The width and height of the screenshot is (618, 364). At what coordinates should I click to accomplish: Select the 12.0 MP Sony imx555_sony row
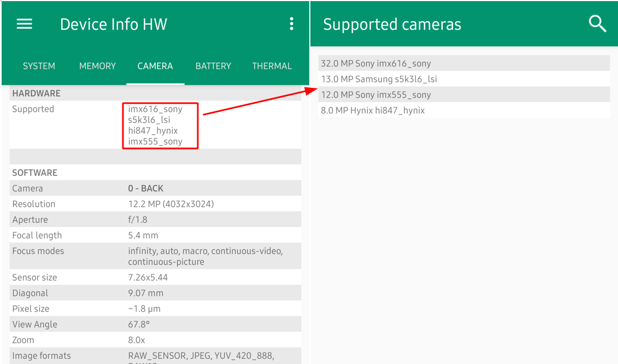pos(464,94)
